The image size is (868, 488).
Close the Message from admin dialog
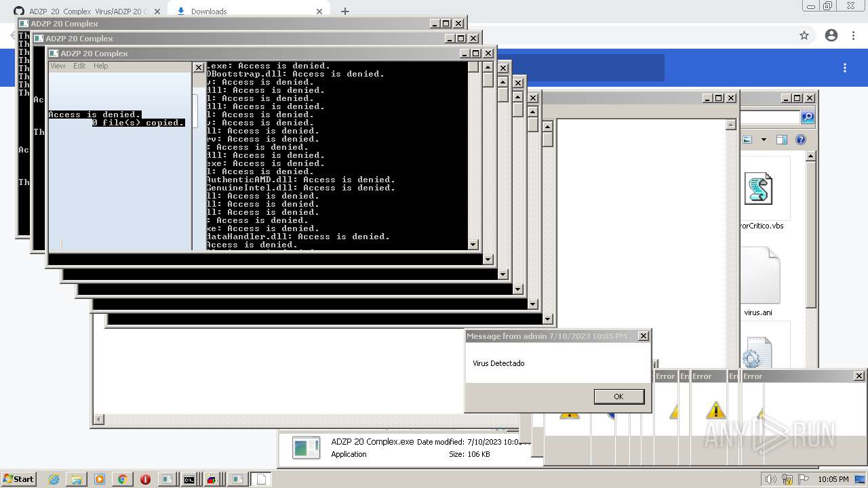[x=644, y=336]
